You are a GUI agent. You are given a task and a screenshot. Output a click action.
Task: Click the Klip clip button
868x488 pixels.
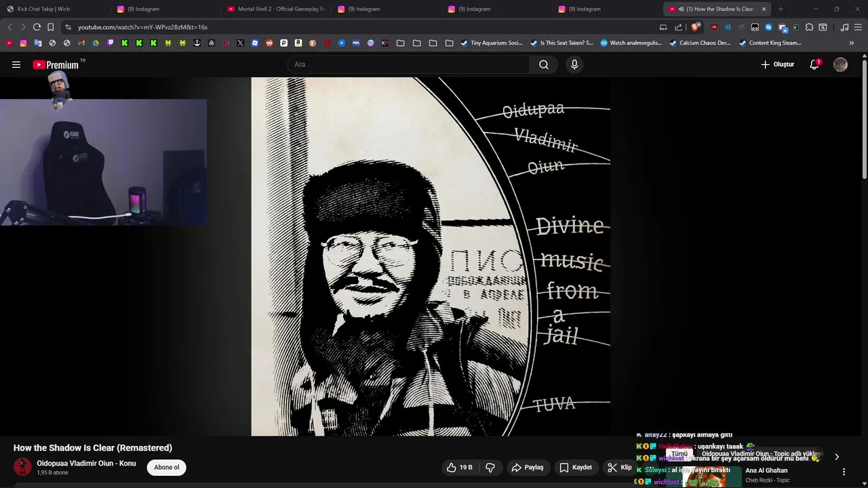click(619, 468)
